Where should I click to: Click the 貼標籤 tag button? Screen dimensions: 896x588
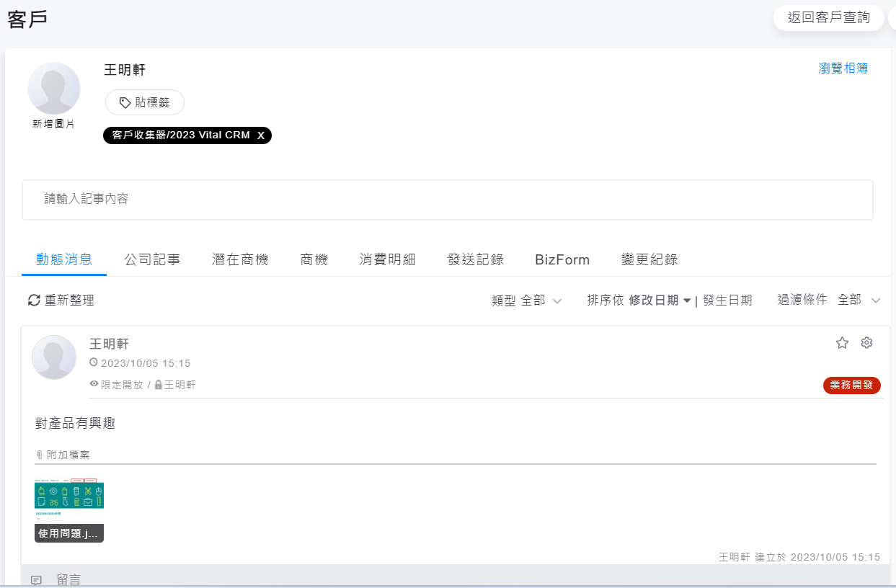tap(145, 102)
